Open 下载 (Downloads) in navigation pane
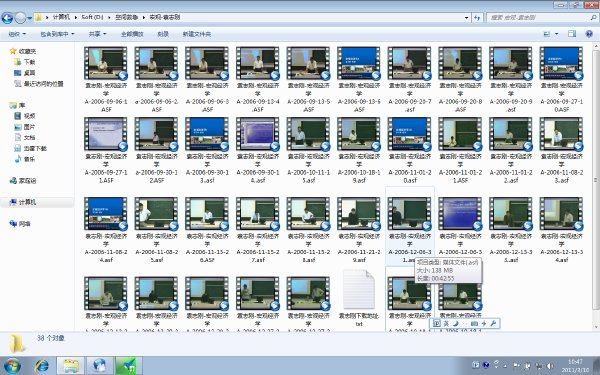 click(x=25, y=62)
